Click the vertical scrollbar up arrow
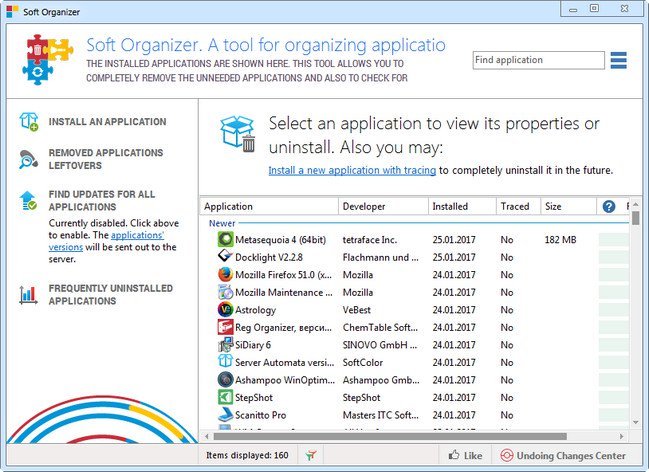This screenshot has width=649, height=472. [635, 205]
